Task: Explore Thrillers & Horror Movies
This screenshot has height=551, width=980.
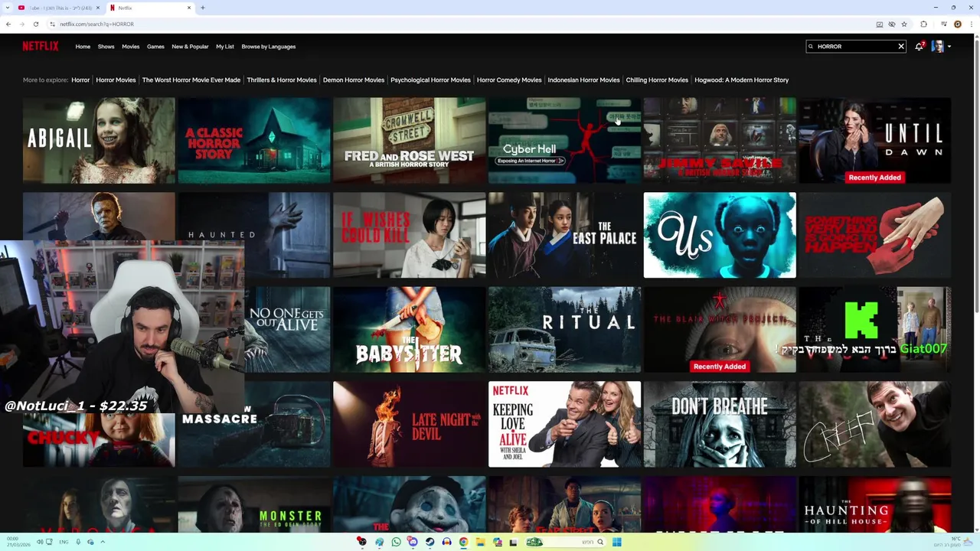Action: pos(282,80)
